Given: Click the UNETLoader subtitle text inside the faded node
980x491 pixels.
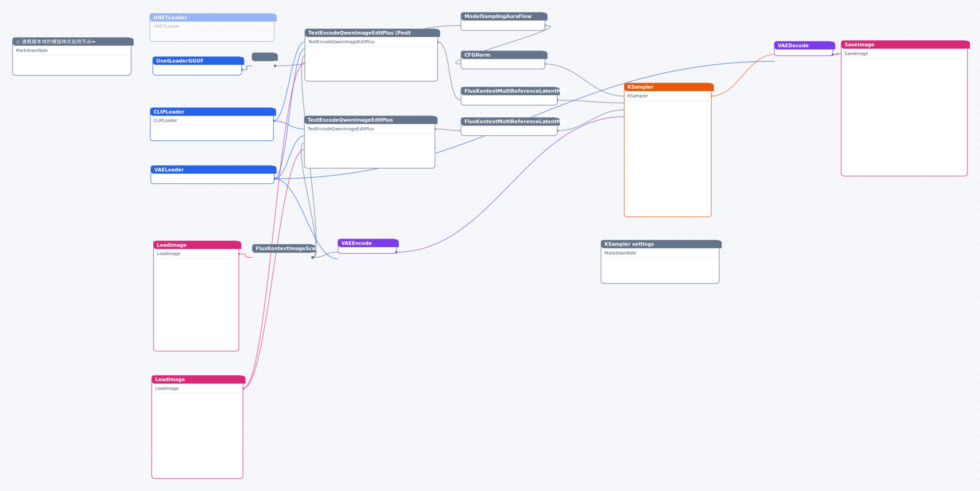Looking at the screenshot, I should pos(166,26).
